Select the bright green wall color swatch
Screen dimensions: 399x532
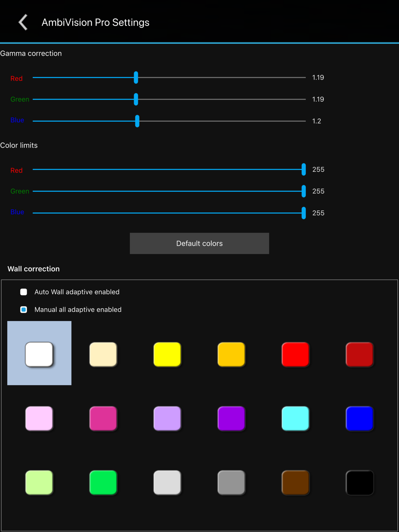click(x=103, y=482)
